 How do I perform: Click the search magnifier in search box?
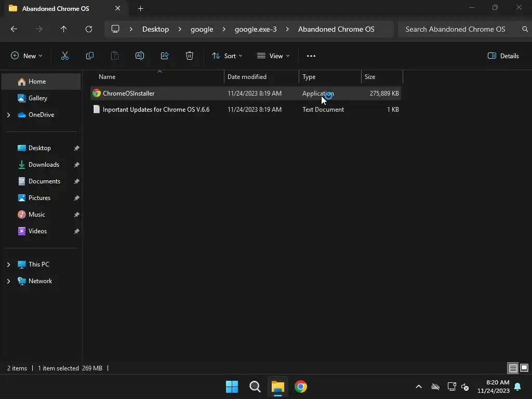tap(525, 29)
